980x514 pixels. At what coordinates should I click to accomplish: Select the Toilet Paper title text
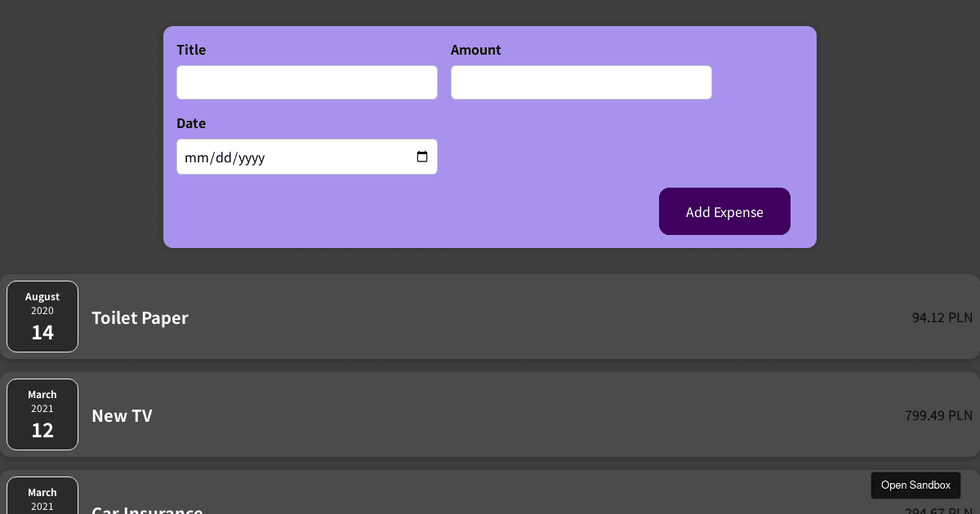pyautogui.click(x=140, y=317)
